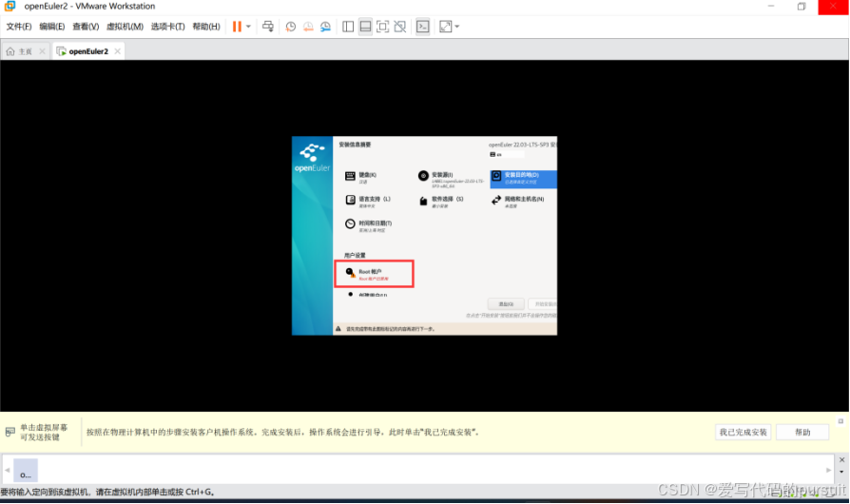The image size is (850, 504).
Task: Click the send Ctrl+Alt+Del toolbar icon
Action: tap(268, 27)
